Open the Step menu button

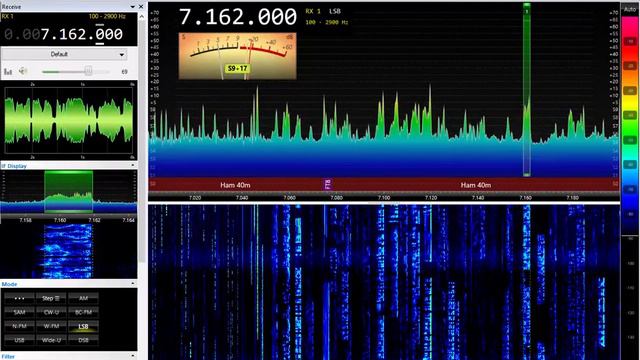point(51,298)
